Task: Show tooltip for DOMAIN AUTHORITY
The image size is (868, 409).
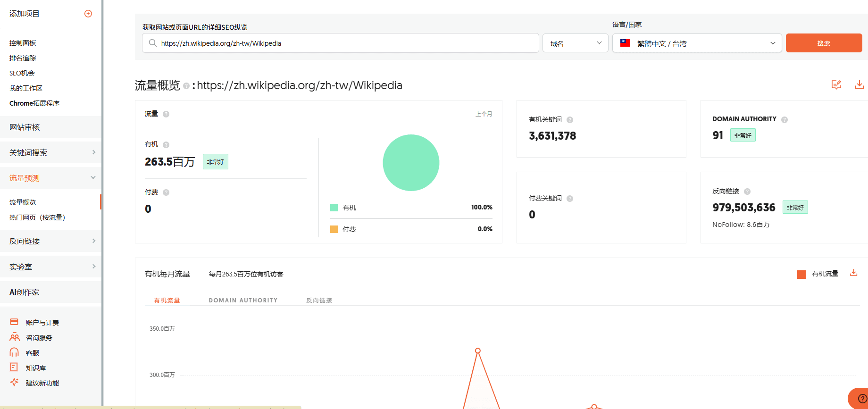Action: (785, 120)
